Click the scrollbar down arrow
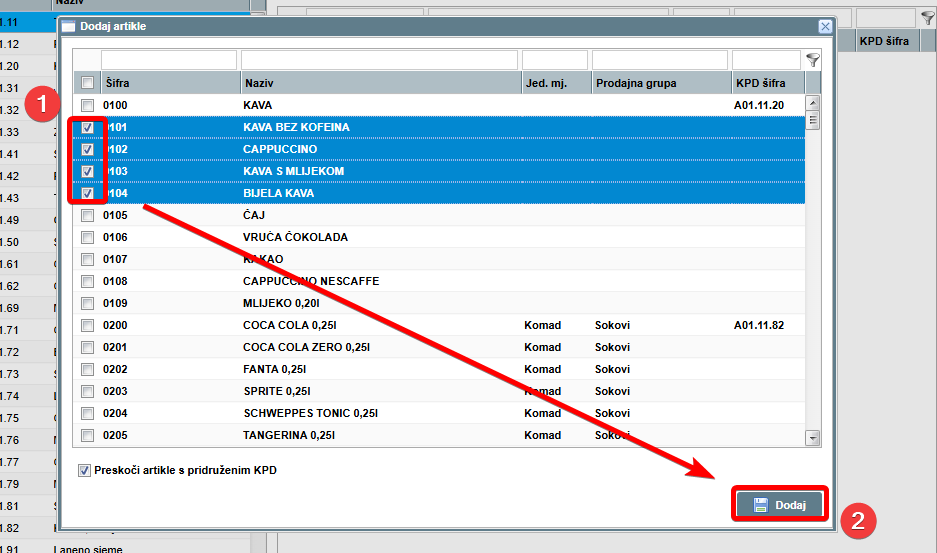937x553 pixels. (812, 438)
